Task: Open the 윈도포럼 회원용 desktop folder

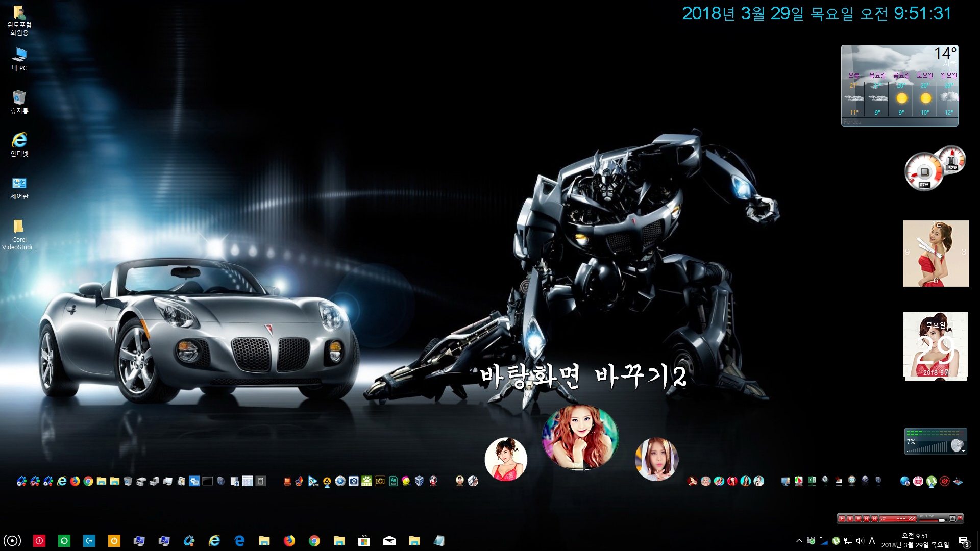Action: pyautogui.click(x=19, y=21)
